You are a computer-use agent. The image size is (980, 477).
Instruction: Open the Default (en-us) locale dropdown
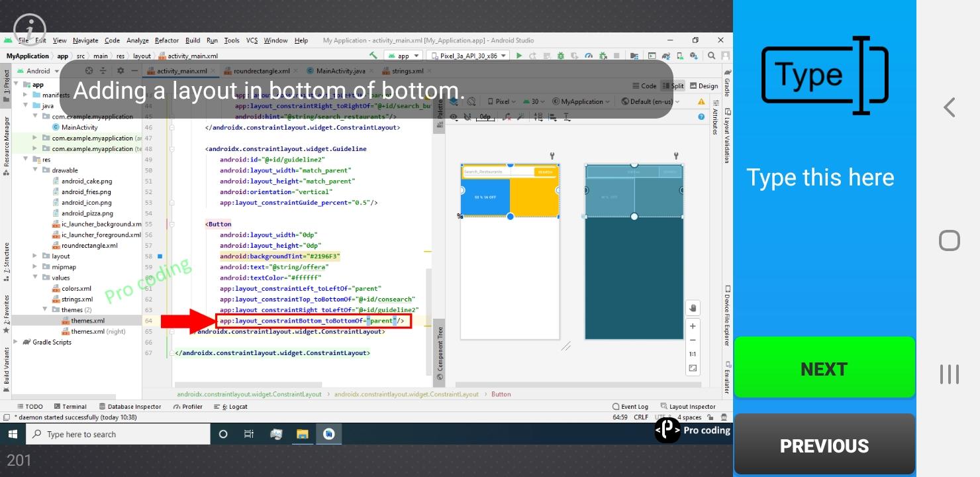coord(650,101)
